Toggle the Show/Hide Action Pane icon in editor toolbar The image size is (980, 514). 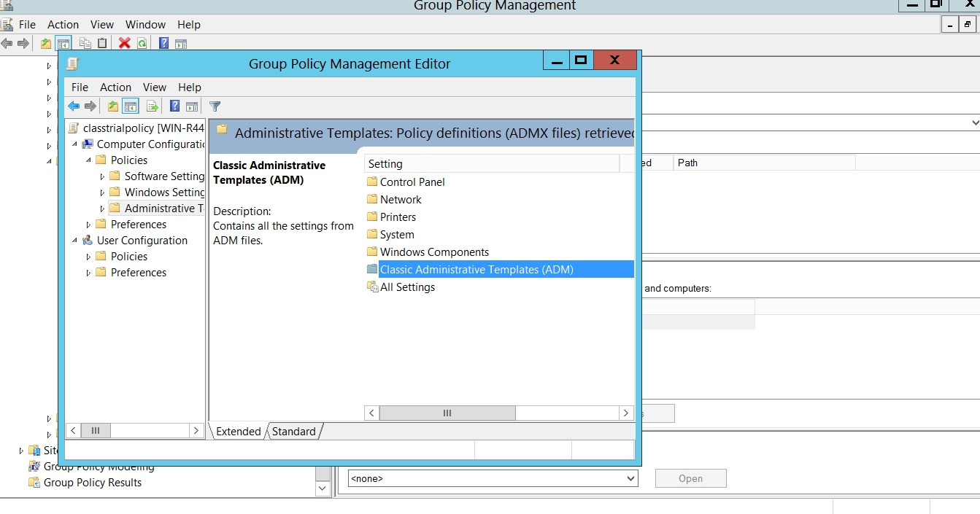(x=192, y=106)
